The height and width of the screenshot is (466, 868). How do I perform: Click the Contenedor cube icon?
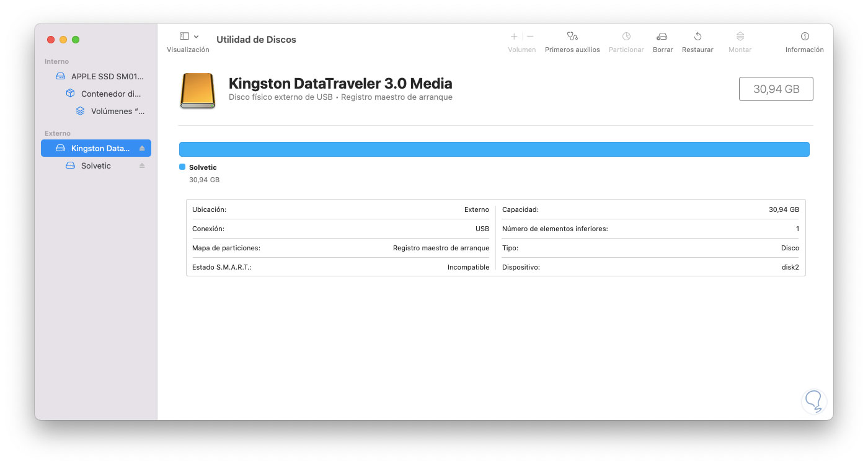70,94
